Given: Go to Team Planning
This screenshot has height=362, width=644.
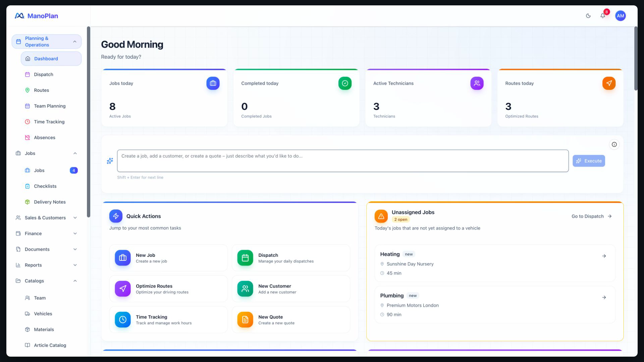Looking at the screenshot, I should click(x=51, y=106).
